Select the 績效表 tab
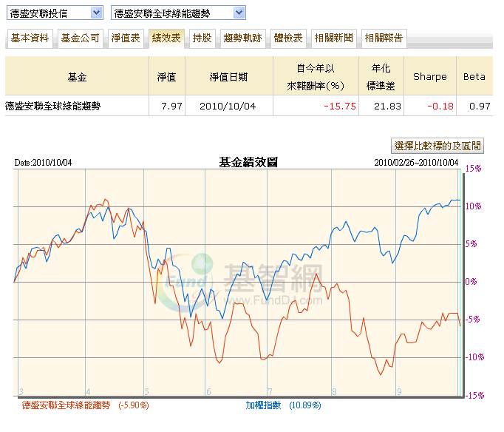Screen dimensions: 504x432 coord(166,38)
